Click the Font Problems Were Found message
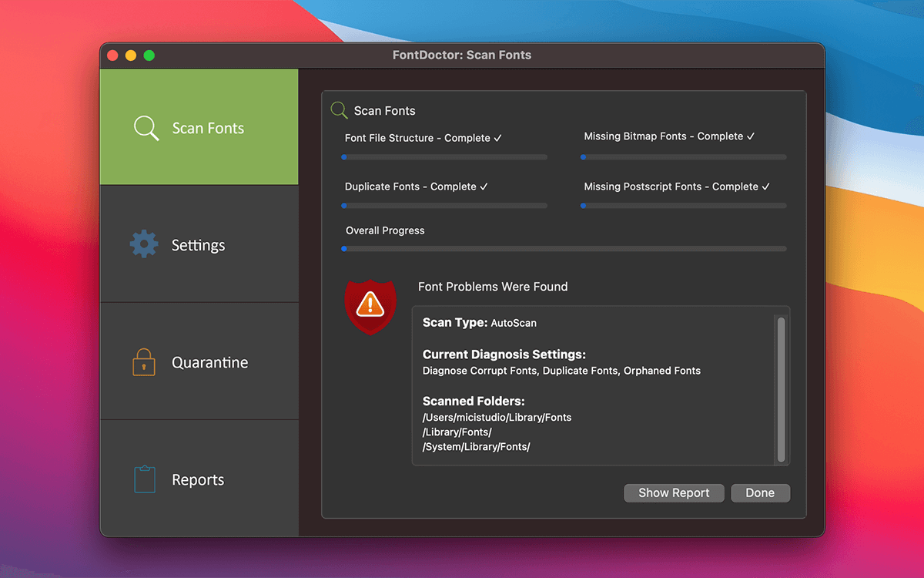 tap(493, 287)
